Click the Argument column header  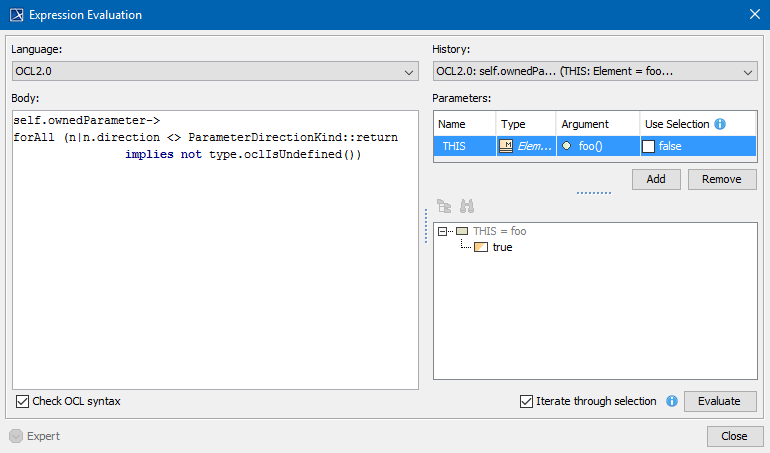(598, 124)
